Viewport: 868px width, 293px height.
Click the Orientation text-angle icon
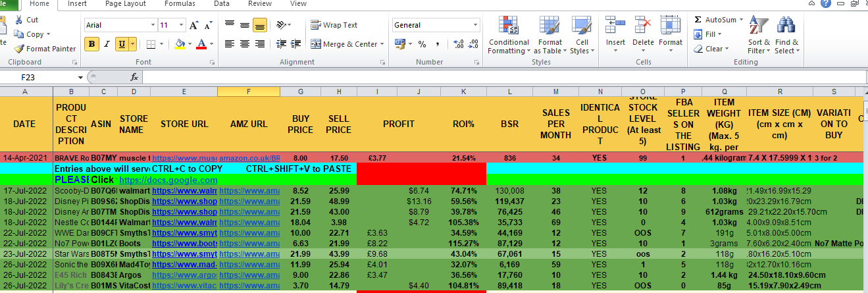coord(281,25)
